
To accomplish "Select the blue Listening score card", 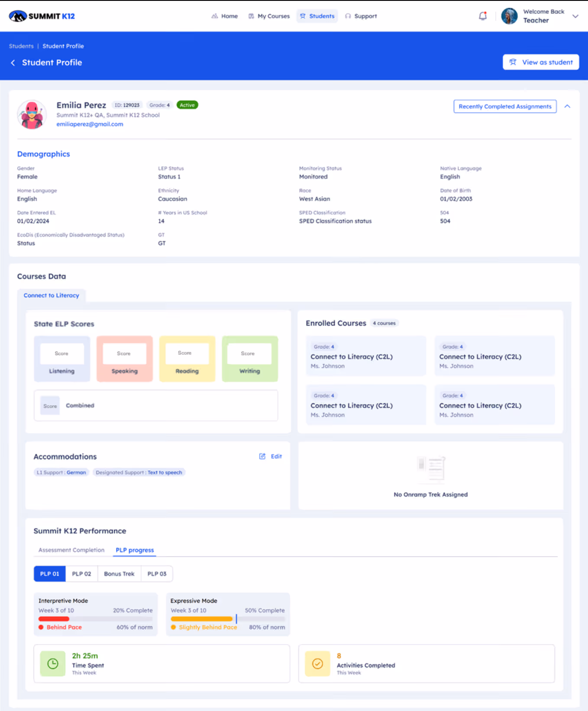I will coord(62,359).
